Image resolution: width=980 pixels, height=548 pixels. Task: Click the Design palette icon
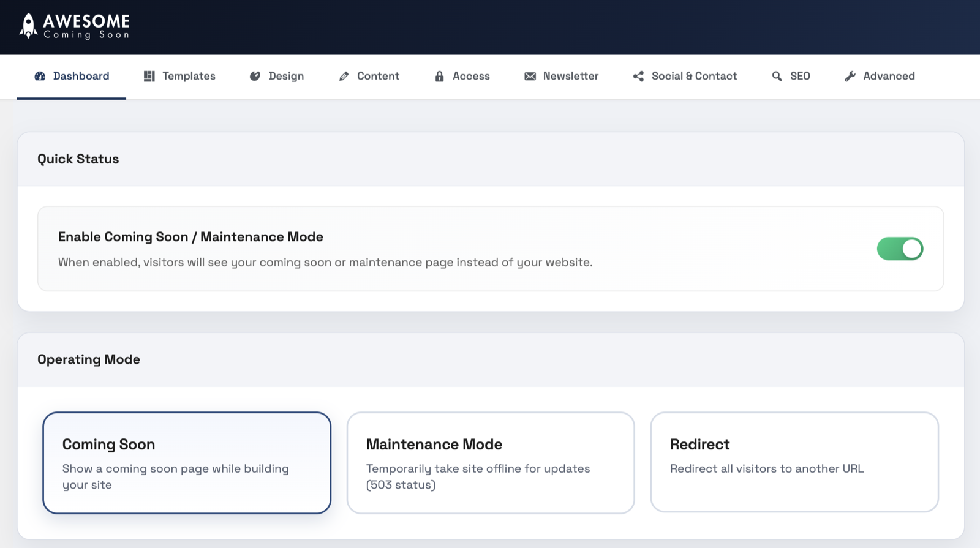(x=255, y=76)
